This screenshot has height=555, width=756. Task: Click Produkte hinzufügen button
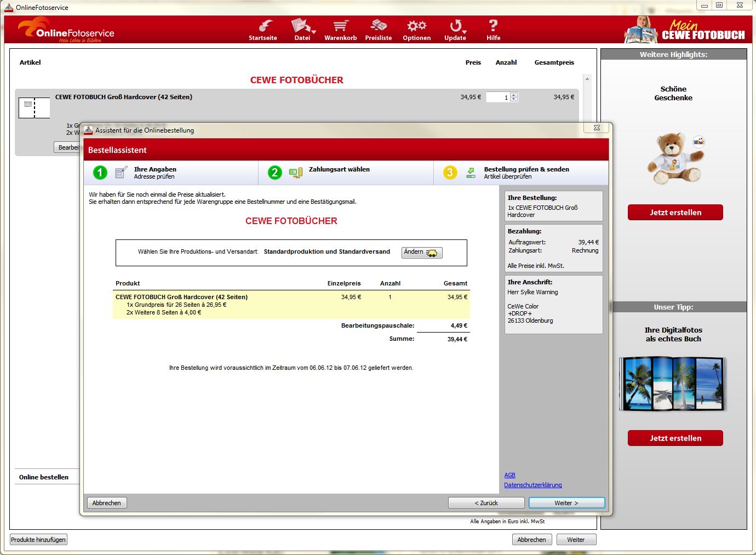pyautogui.click(x=38, y=540)
